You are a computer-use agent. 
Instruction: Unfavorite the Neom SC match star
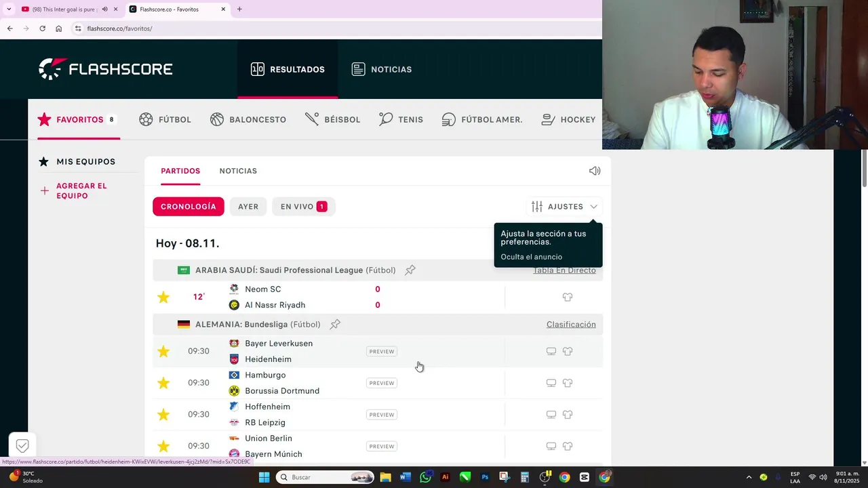click(x=163, y=297)
